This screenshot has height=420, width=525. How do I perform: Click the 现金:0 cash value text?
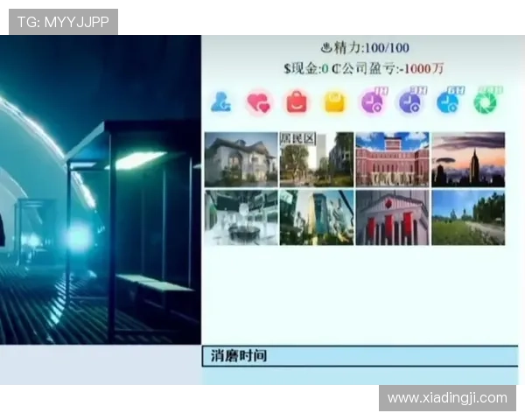click(x=306, y=68)
